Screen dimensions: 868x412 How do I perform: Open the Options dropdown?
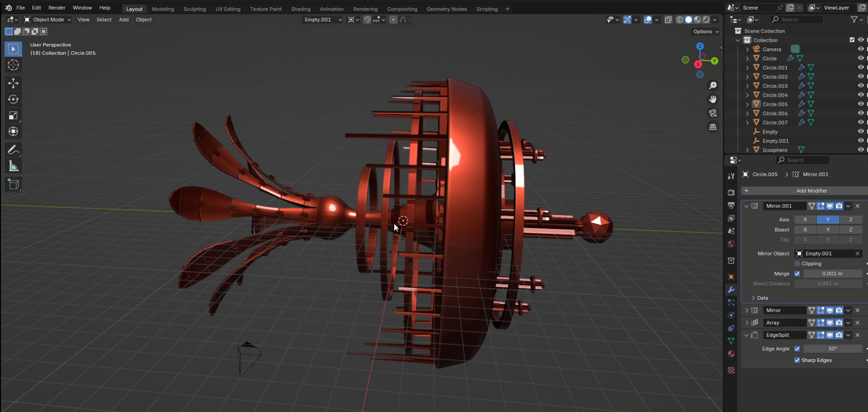pyautogui.click(x=706, y=32)
